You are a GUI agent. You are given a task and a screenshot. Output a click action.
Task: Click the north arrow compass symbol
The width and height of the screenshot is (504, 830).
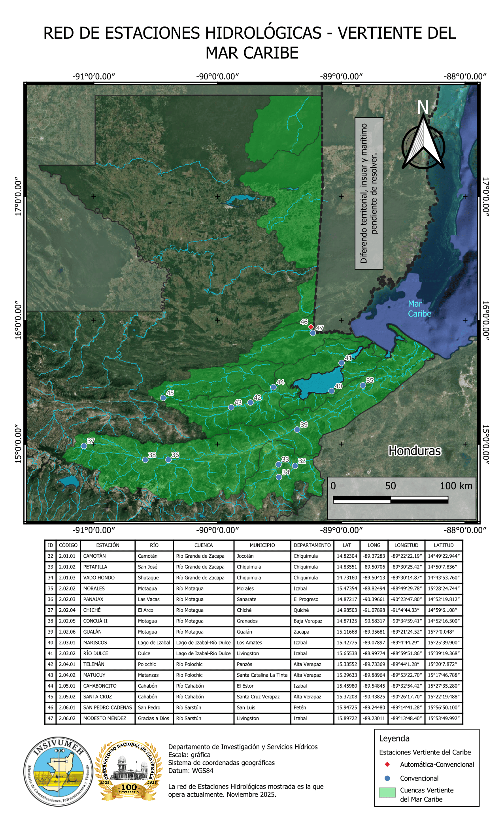[423, 142]
